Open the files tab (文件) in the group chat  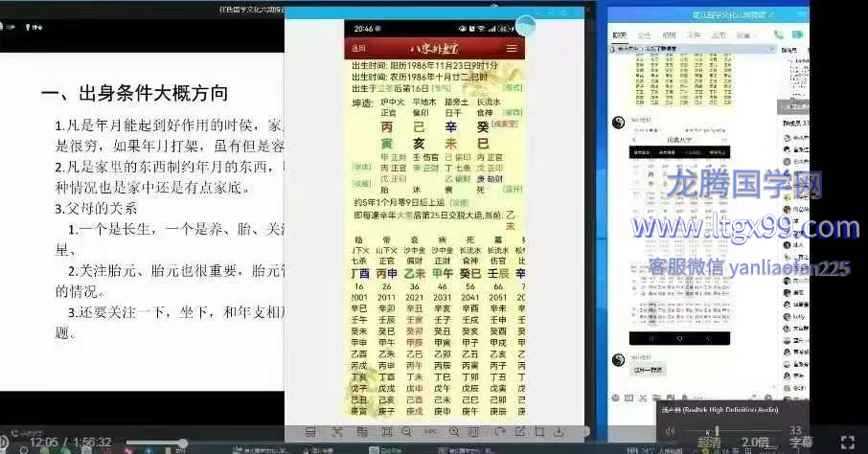tap(694, 35)
